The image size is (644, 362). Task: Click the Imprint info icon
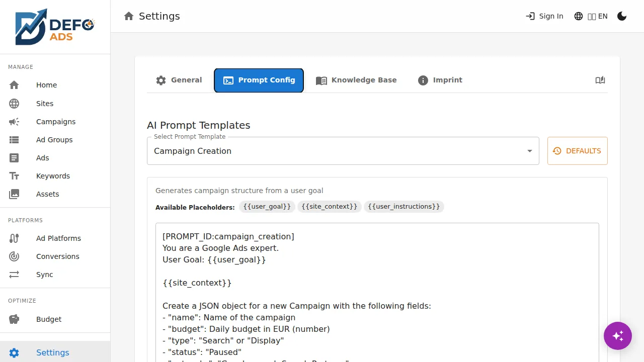coord(423,80)
